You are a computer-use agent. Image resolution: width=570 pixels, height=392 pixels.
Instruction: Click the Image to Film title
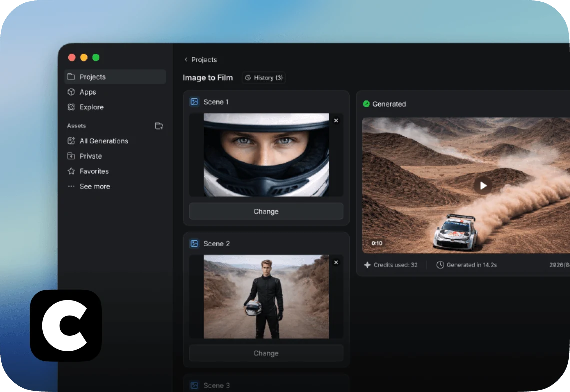click(208, 78)
